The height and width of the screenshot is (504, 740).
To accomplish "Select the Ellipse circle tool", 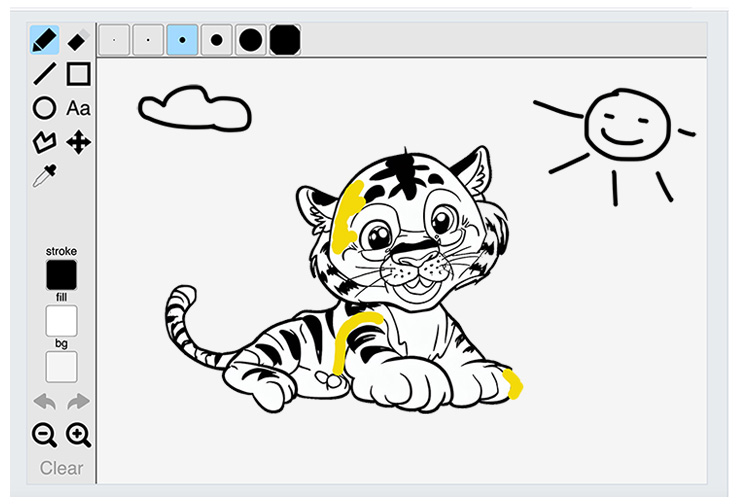I will (x=44, y=108).
